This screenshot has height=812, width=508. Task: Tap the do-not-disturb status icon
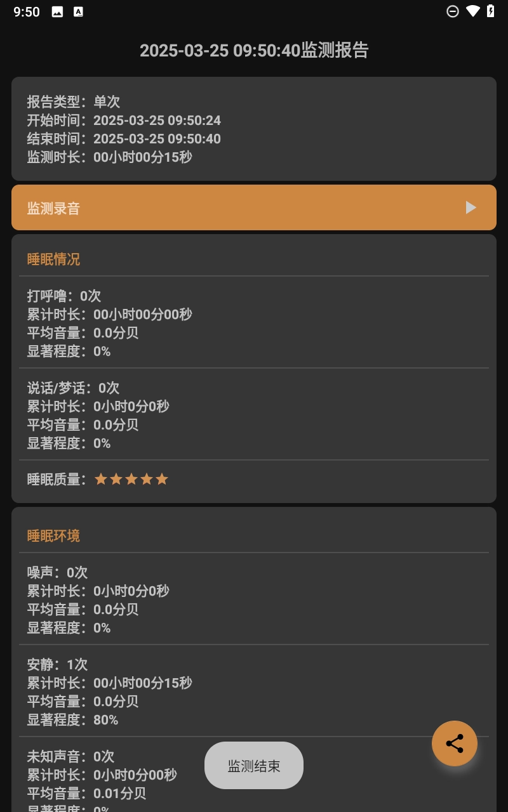453,11
